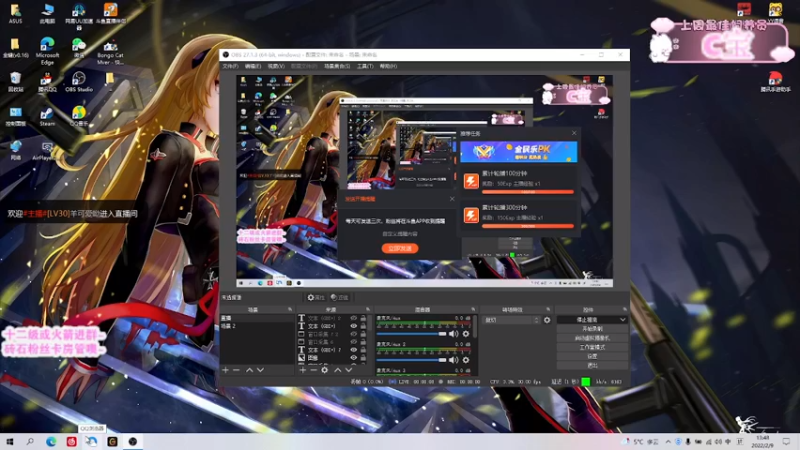The image size is (800, 450).
Task: Adjust the 麦克风/Aux volume slider
Action: [411, 334]
